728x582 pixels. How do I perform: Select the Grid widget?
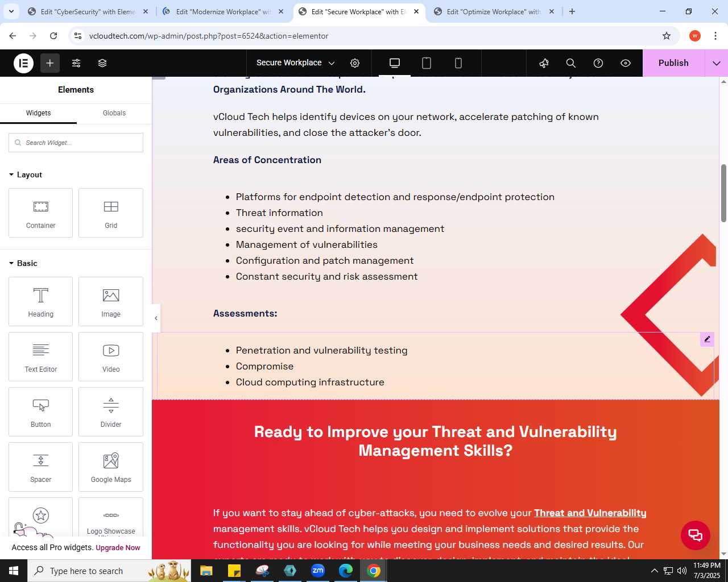[111, 213]
